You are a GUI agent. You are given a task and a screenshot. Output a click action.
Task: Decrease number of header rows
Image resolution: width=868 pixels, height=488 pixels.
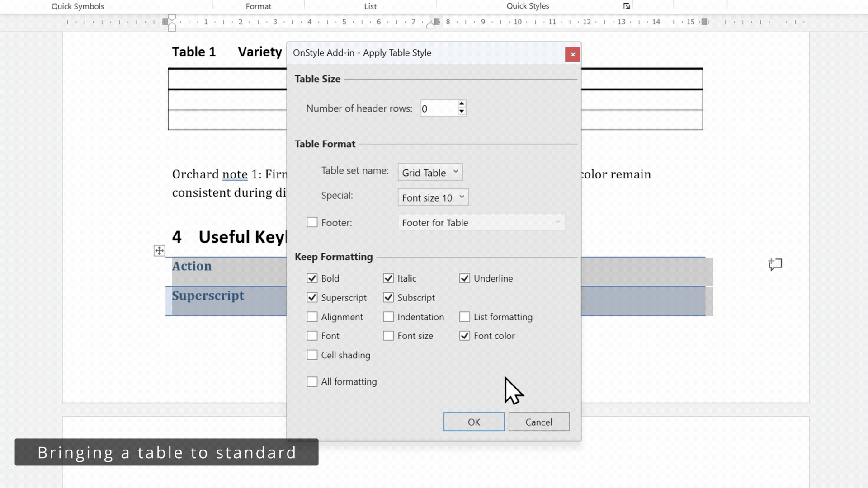coord(462,112)
